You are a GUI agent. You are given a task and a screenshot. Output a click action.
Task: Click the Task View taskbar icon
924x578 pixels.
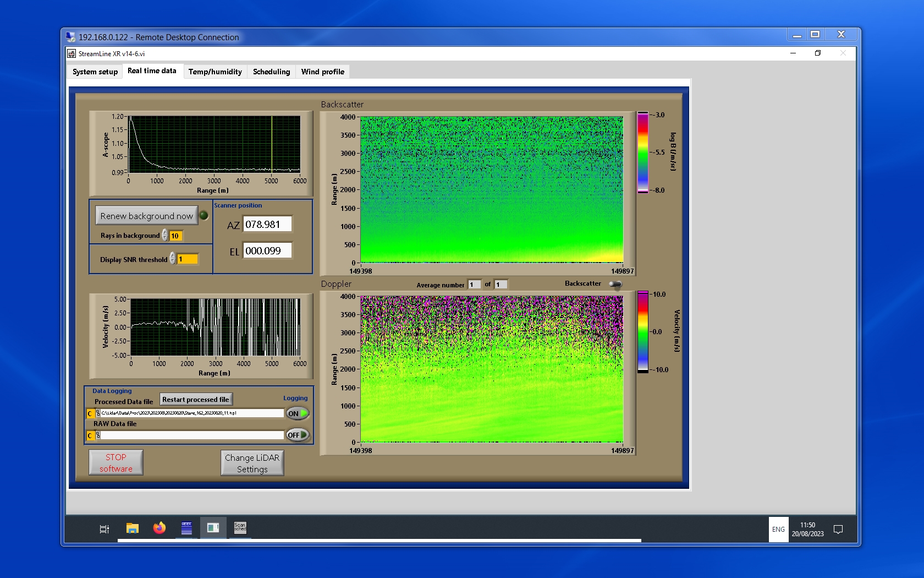(x=104, y=529)
